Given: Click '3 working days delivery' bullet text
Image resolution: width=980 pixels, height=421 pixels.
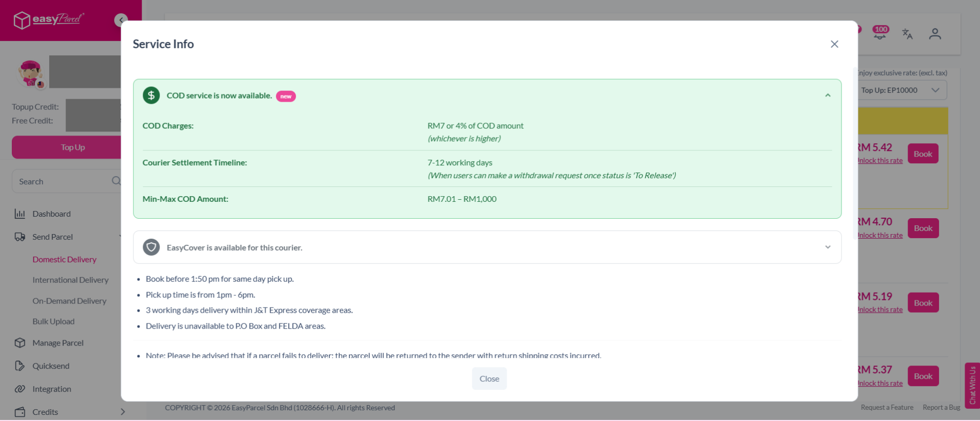Looking at the screenshot, I should click(x=249, y=310).
